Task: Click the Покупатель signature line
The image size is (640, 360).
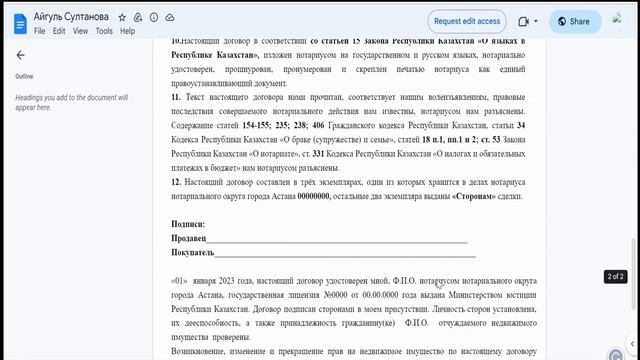Action: coord(323,253)
